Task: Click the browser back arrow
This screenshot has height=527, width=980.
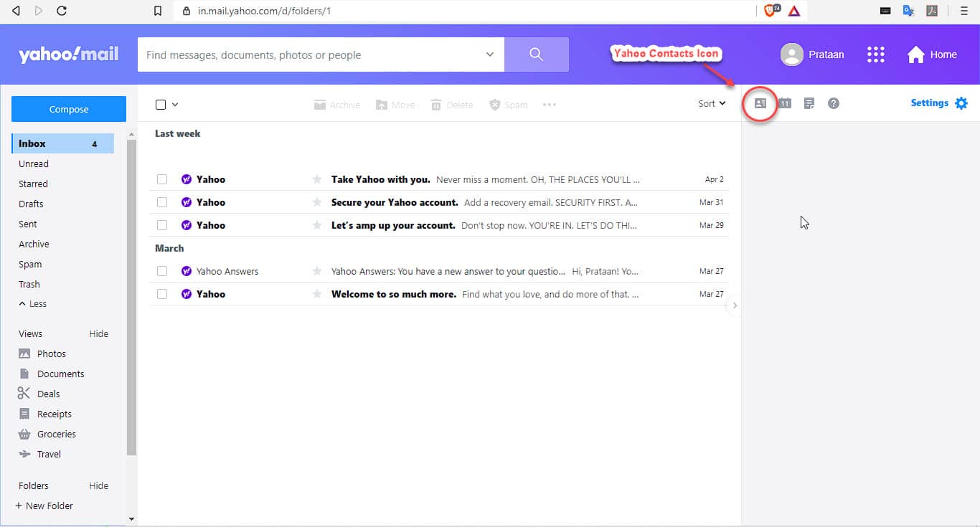Action: [x=16, y=11]
